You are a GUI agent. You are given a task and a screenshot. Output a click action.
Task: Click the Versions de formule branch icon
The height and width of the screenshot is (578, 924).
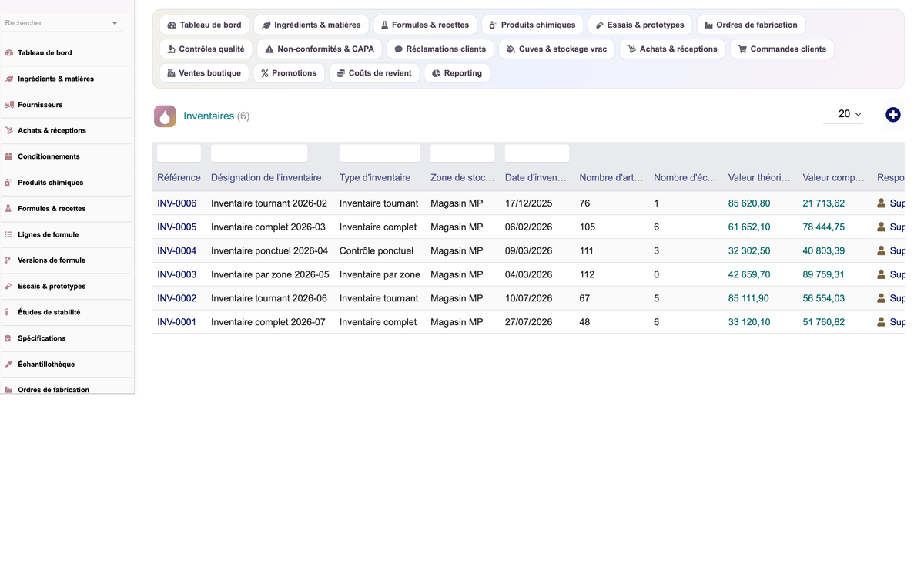(x=9, y=260)
